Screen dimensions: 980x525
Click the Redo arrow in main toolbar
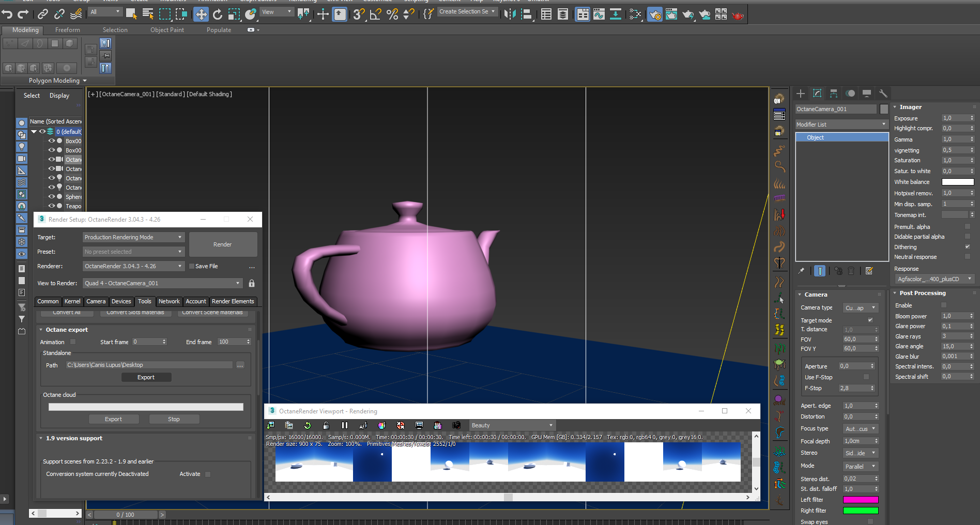click(x=23, y=14)
